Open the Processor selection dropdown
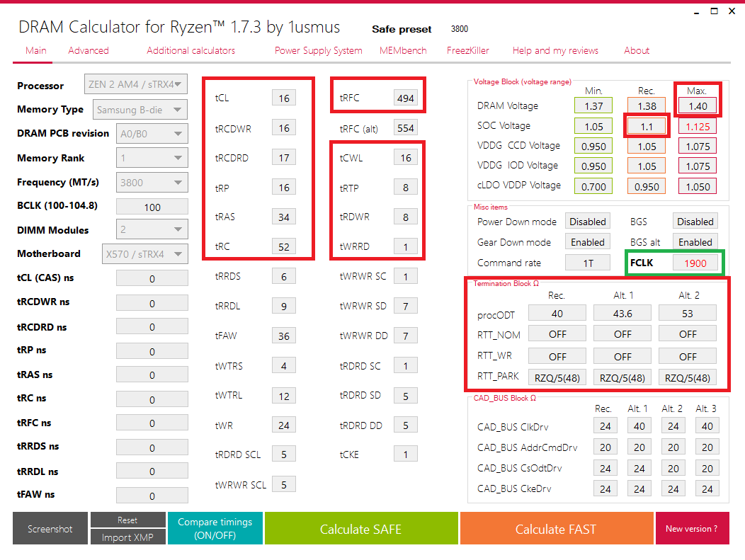Image resolution: width=745 pixels, height=560 pixels. tap(135, 84)
